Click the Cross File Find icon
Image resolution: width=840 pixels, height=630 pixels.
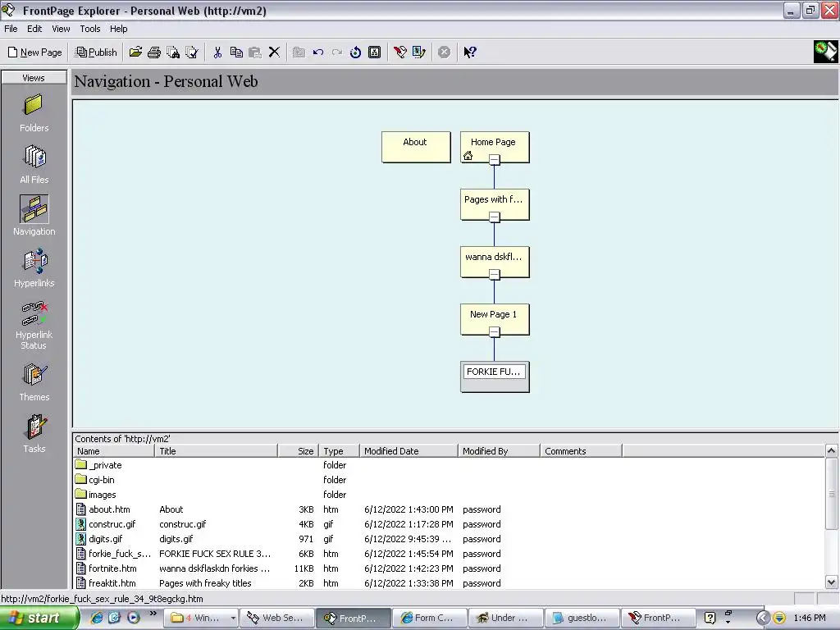(x=173, y=52)
